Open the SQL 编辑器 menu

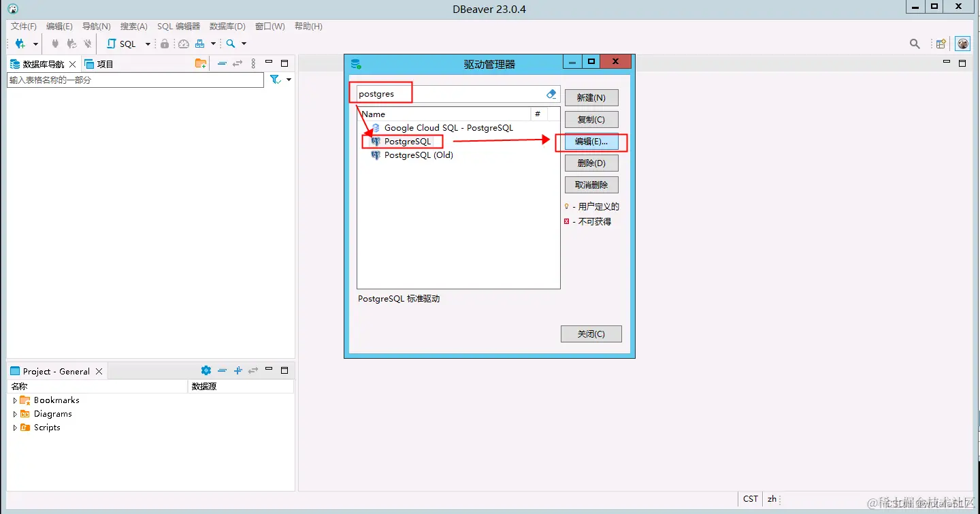pyautogui.click(x=178, y=27)
